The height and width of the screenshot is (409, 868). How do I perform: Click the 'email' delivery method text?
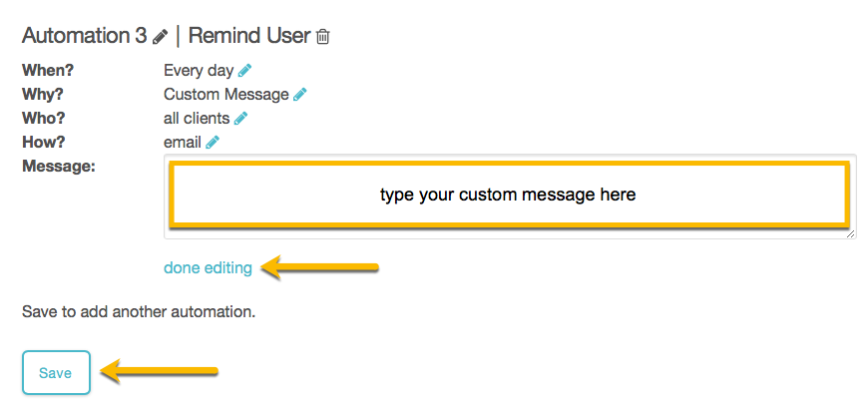click(x=182, y=143)
